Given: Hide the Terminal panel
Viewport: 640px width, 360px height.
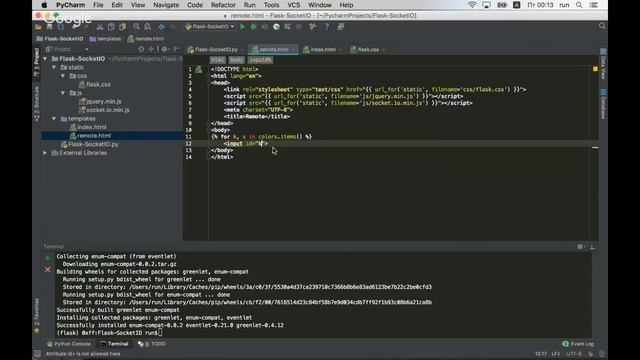Looking at the screenshot, I should pos(592,247).
